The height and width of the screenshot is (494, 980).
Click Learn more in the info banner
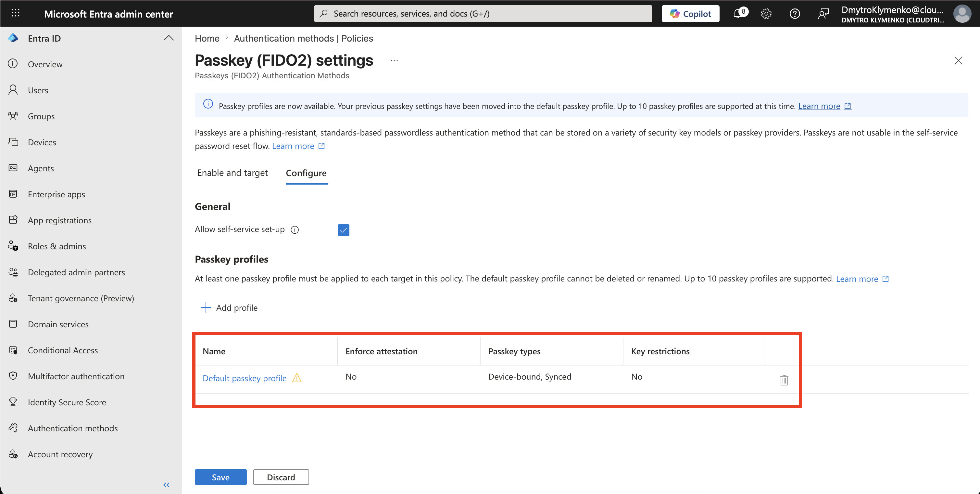pos(819,106)
